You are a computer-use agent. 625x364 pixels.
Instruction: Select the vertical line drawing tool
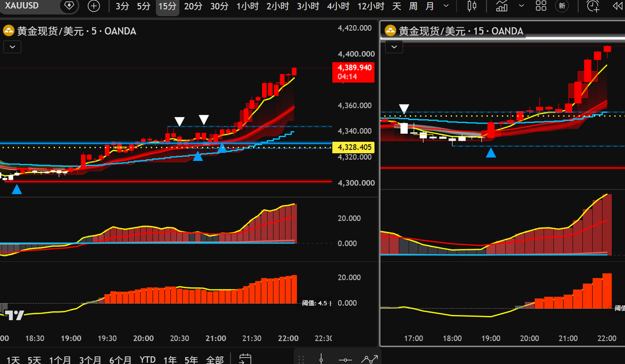pos(321,359)
